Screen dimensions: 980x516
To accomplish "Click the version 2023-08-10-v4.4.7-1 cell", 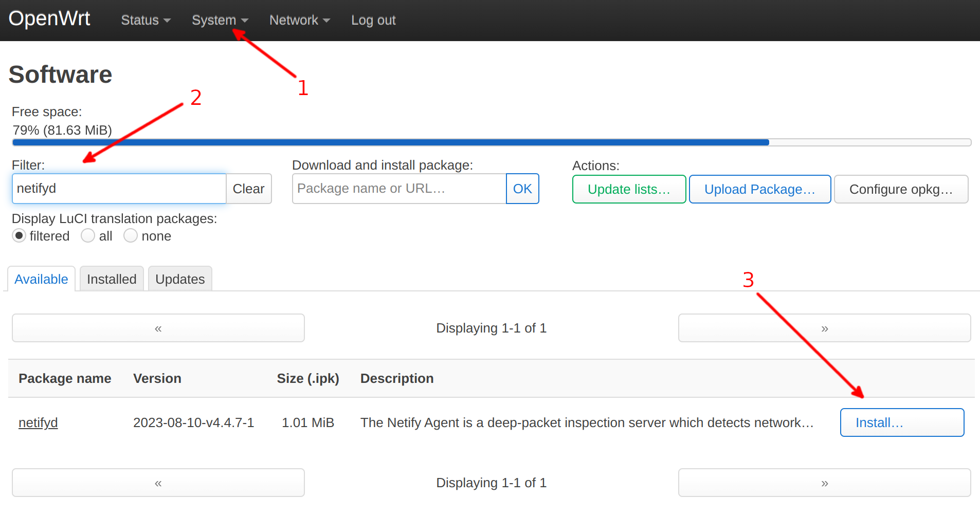I will [x=194, y=422].
